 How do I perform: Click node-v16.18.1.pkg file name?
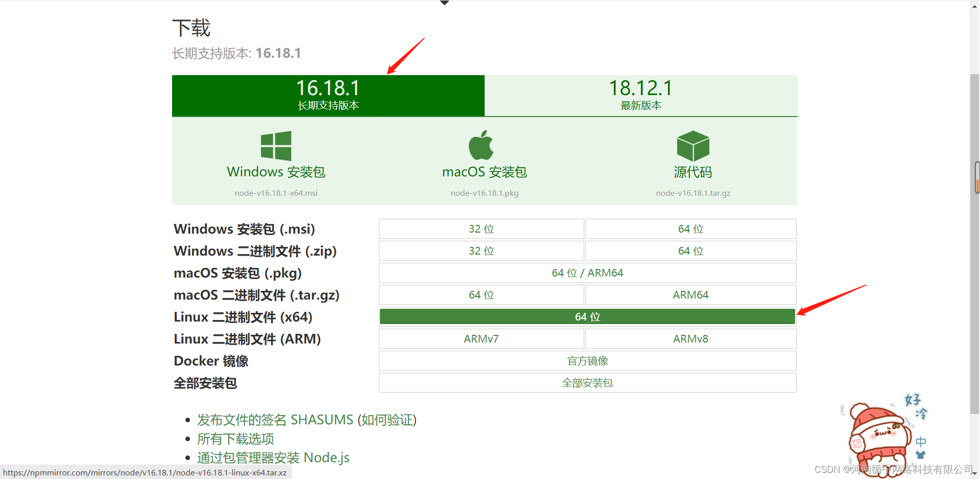click(485, 193)
